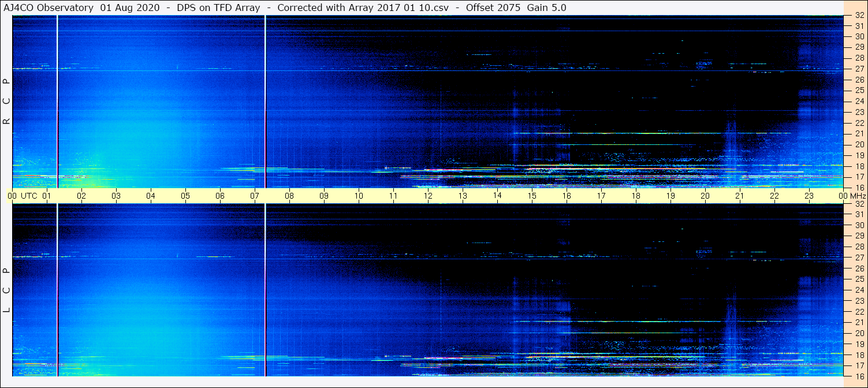868x388 pixels.
Task: Select the 11 hour mark on time axis
Action: (x=393, y=196)
